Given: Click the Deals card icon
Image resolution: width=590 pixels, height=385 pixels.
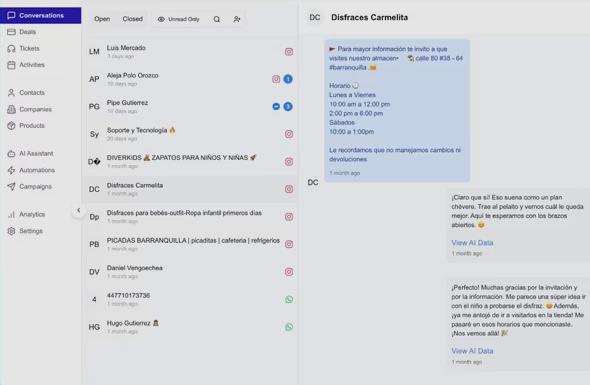Looking at the screenshot, I should 11,32.
